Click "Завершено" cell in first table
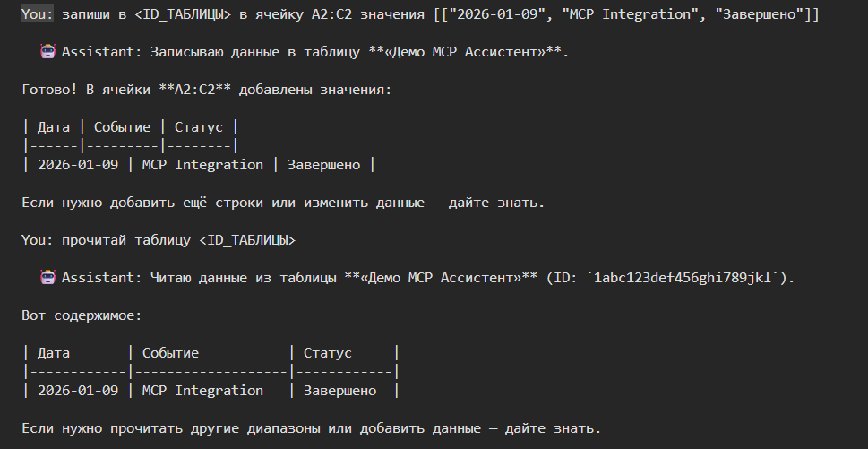 324,165
